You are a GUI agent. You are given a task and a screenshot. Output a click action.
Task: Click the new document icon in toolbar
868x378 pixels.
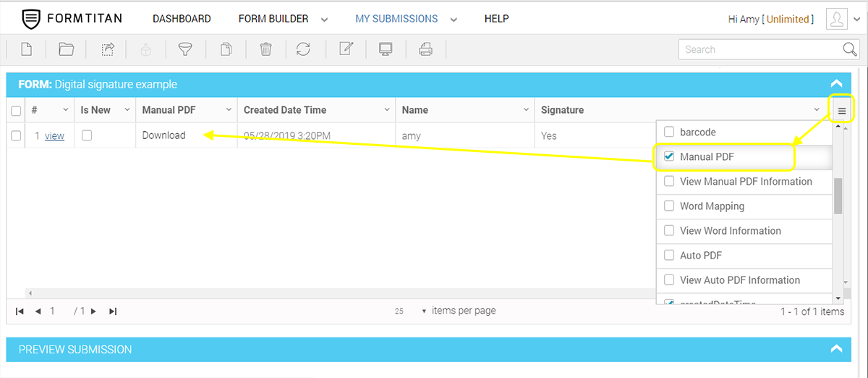click(x=26, y=49)
